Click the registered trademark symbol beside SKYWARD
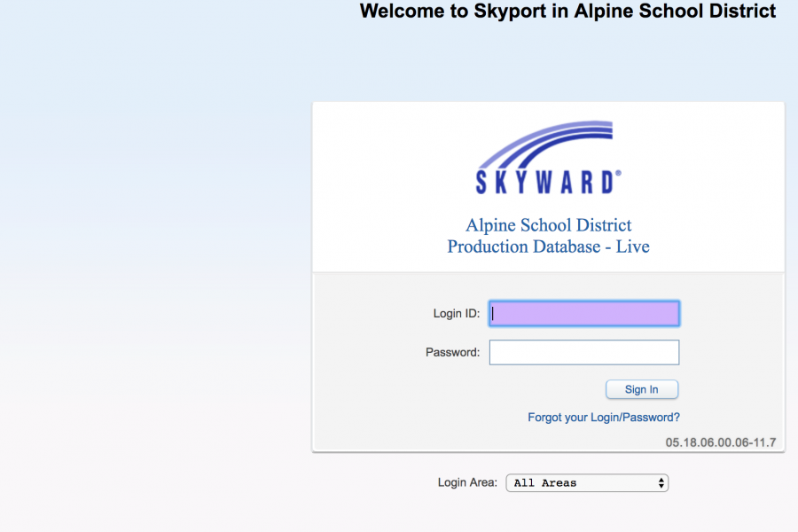Viewport: 798px width, 532px height. pyautogui.click(x=618, y=174)
